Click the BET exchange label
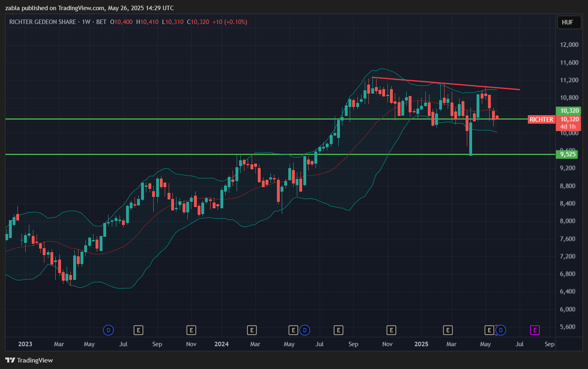Viewport: 588px width, 369px height. [x=101, y=22]
